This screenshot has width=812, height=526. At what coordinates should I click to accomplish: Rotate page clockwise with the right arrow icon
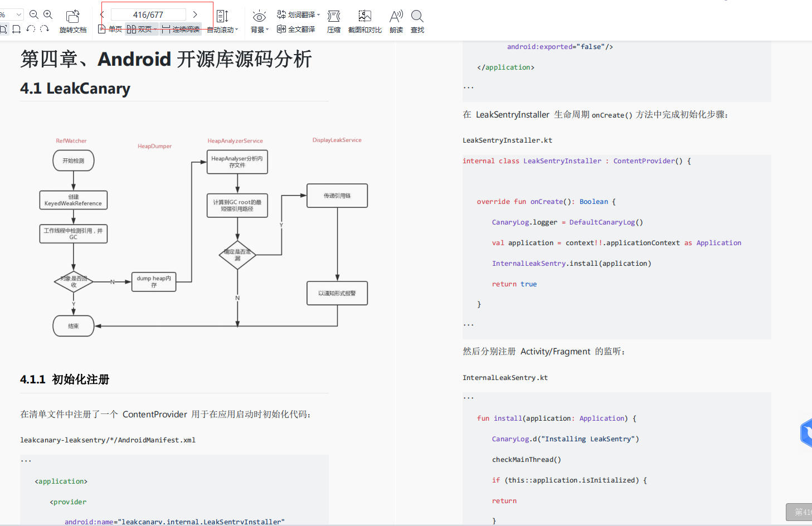(x=45, y=29)
